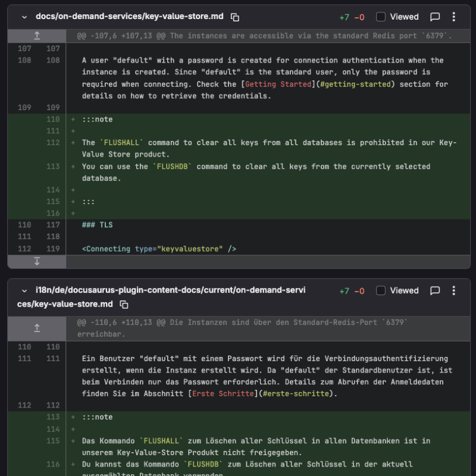Comment on the i18n/de key-value-store.md file
476x476 pixels.
(x=435, y=290)
